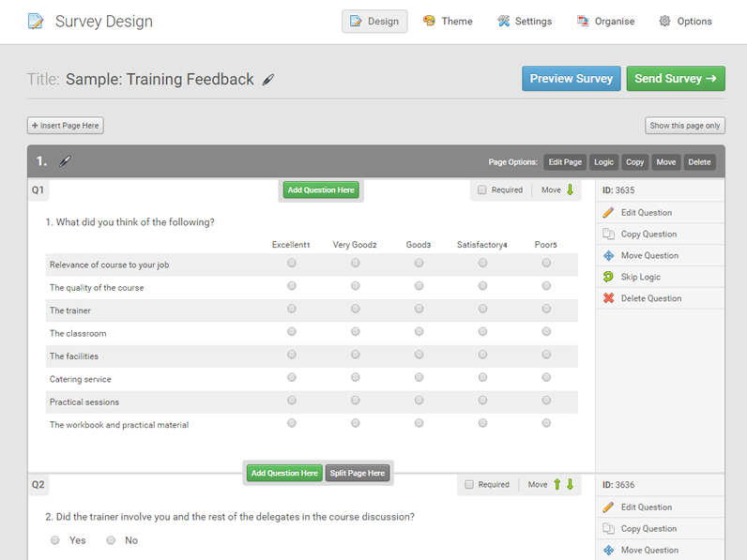Click the green Move up arrow for Q2

[556, 484]
